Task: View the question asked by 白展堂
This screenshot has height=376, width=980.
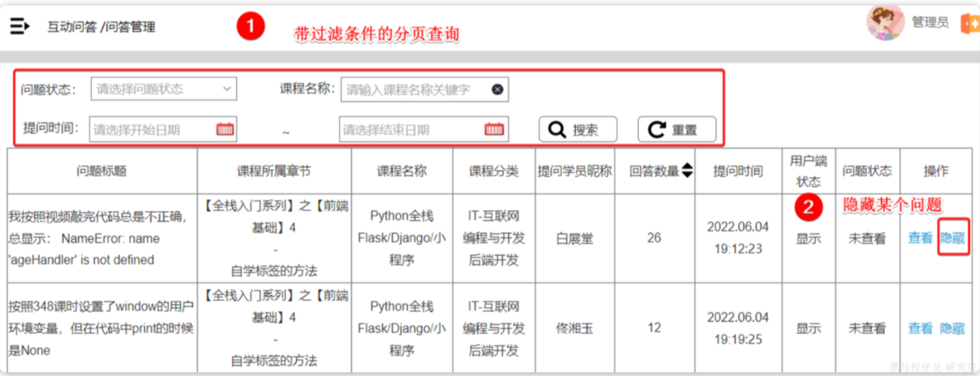Action: [x=920, y=238]
